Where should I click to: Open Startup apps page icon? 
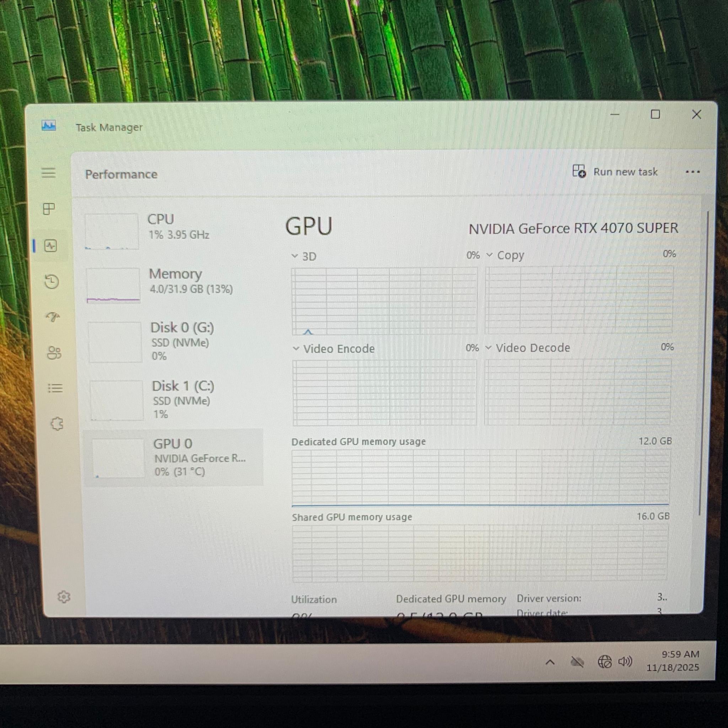(53, 317)
